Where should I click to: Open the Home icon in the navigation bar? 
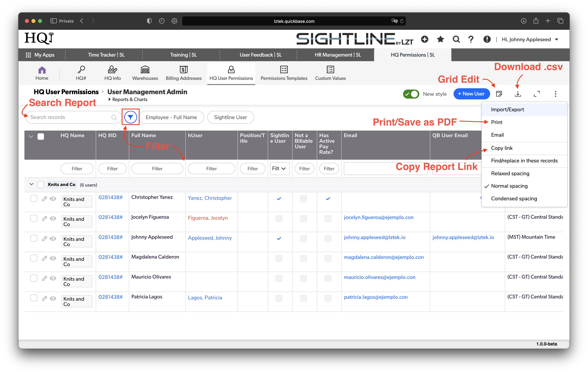[42, 73]
